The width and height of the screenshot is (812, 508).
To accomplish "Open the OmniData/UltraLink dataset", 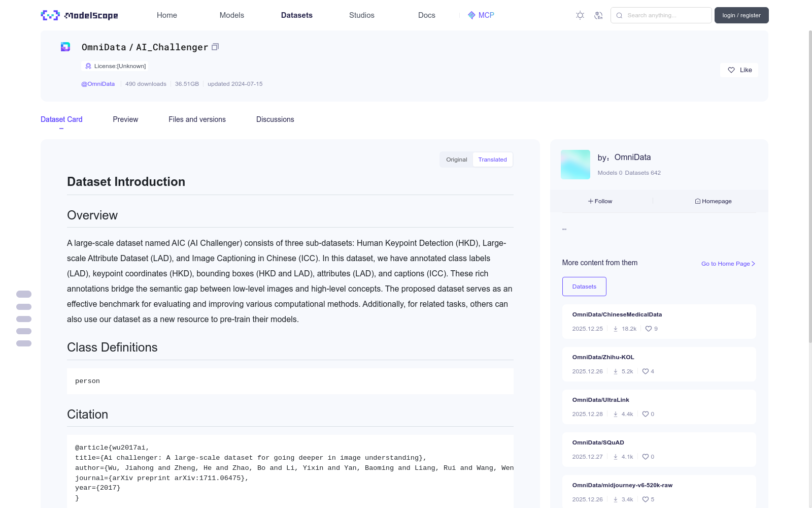I will (601, 400).
